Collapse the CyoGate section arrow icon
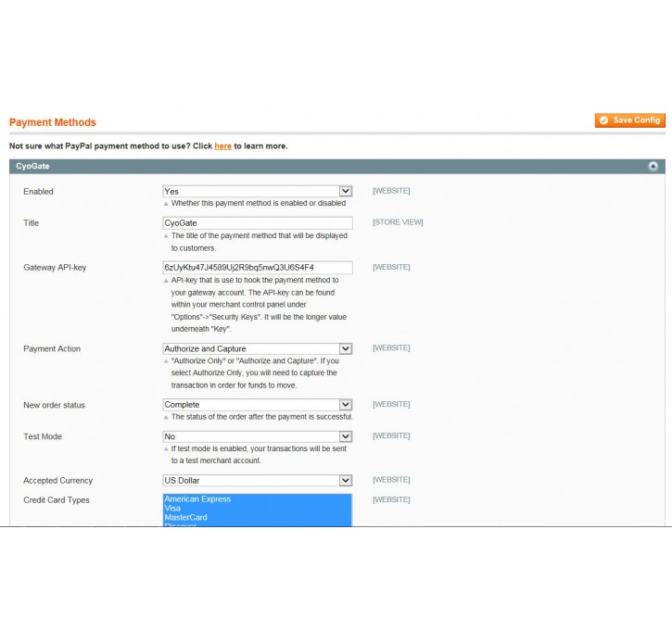Image resolution: width=672 pixels, height=630 pixels. pos(653,166)
